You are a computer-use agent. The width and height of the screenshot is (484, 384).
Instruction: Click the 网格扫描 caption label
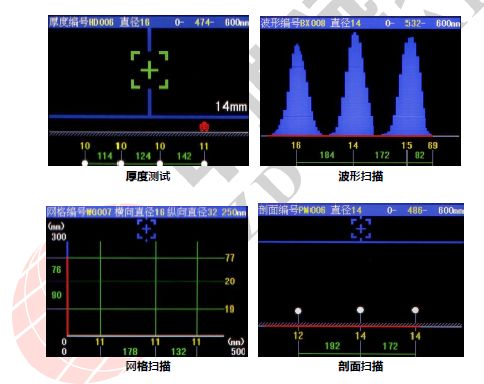point(148,366)
